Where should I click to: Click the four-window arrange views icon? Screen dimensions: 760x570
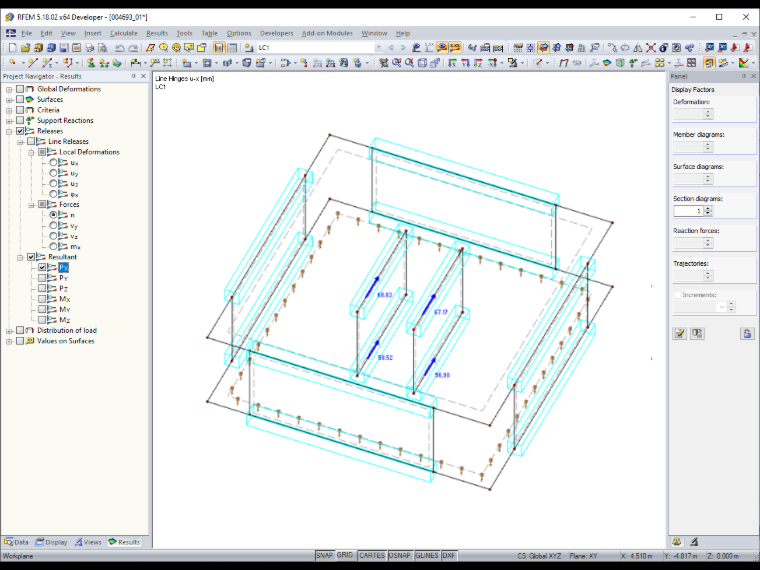[x=692, y=63]
